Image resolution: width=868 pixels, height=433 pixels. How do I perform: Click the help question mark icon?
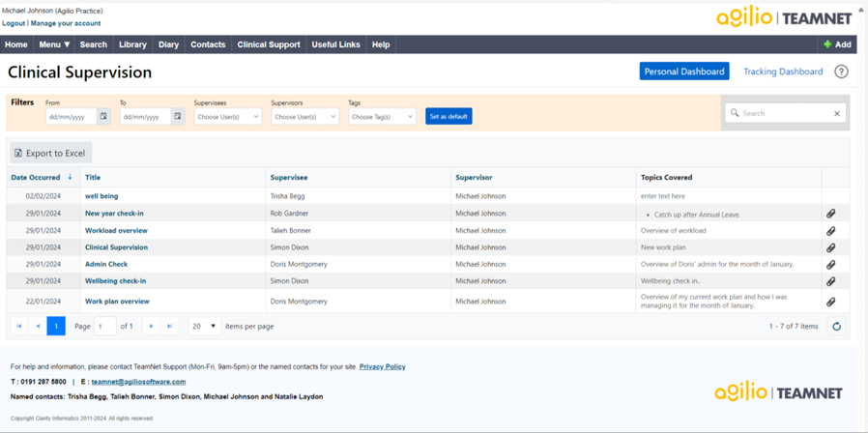841,72
